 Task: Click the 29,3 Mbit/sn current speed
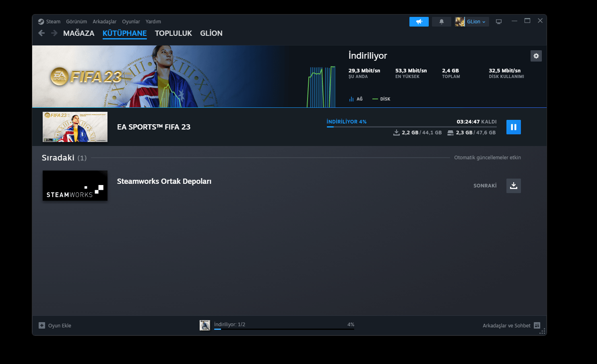364,71
